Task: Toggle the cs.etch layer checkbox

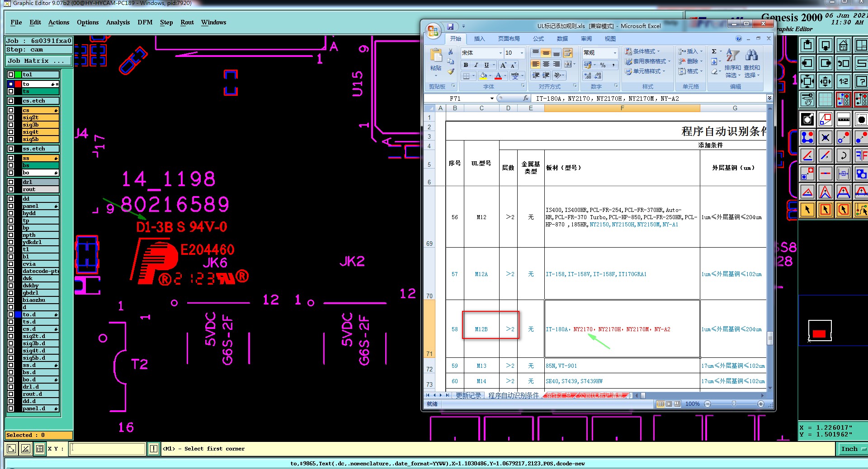Action: click(11, 101)
